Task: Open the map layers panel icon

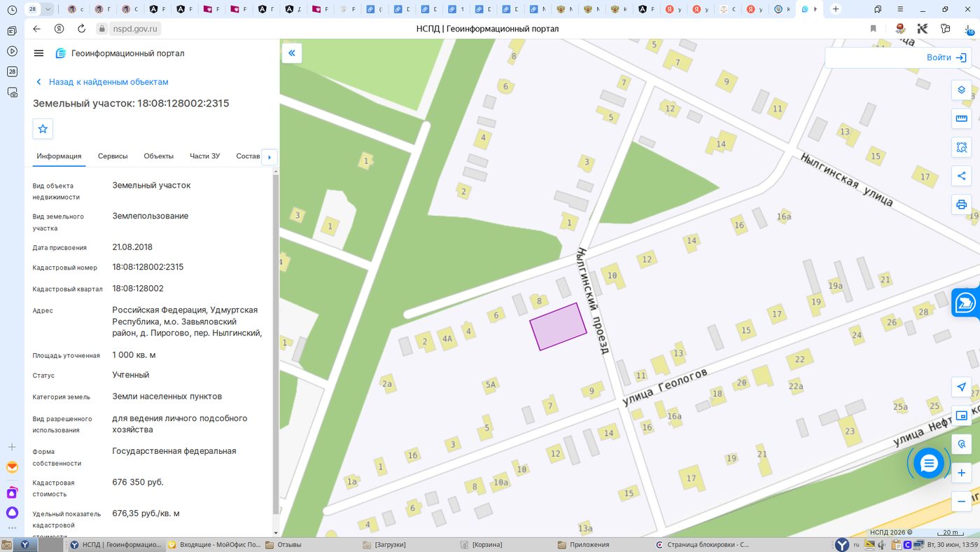Action: [x=961, y=90]
